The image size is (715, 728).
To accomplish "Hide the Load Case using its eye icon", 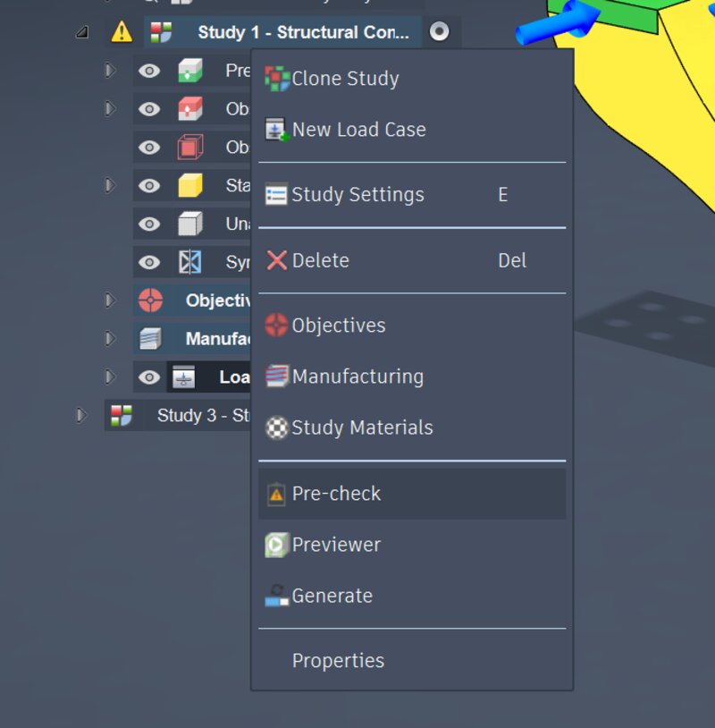I will tap(149, 377).
